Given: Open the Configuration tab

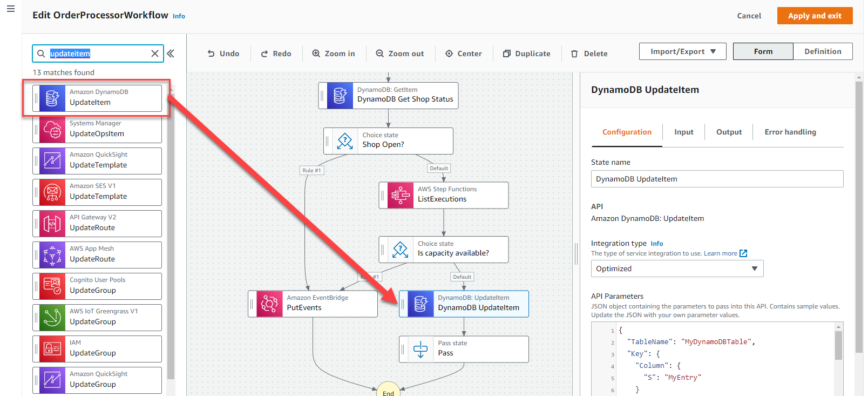Looking at the screenshot, I should pyautogui.click(x=627, y=132).
